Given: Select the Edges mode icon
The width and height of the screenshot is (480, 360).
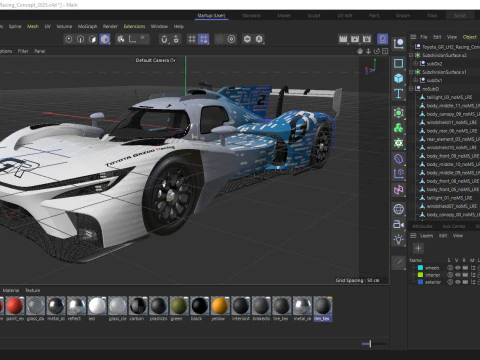Looking at the screenshot, I should pos(81,39).
